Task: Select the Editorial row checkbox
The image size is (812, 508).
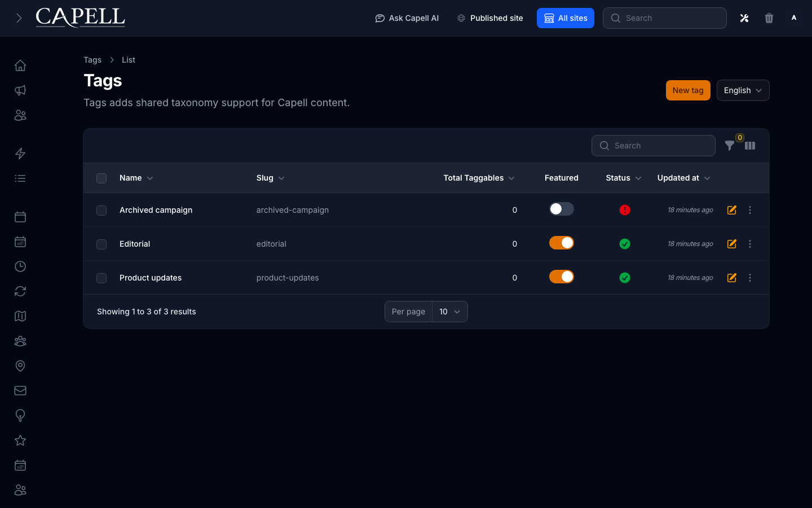Action: 101,244
